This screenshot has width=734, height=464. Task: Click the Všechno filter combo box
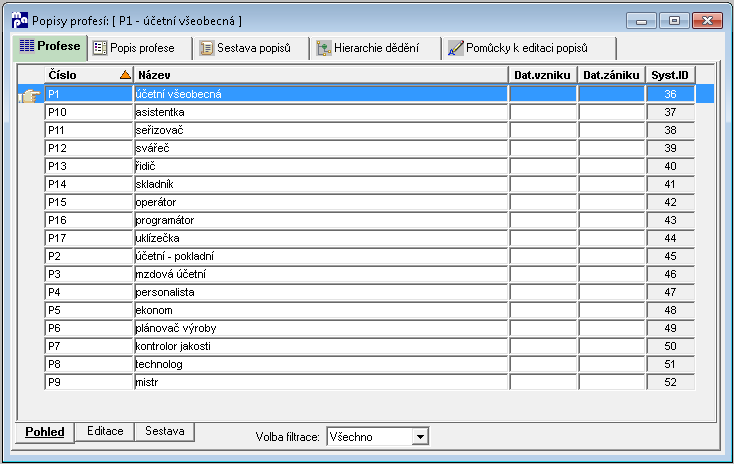tap(378, 437)
